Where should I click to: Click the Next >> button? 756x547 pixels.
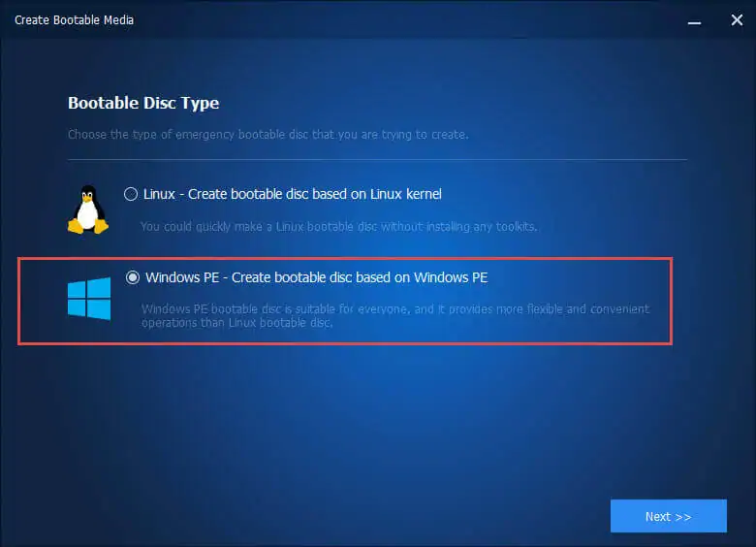668,516
